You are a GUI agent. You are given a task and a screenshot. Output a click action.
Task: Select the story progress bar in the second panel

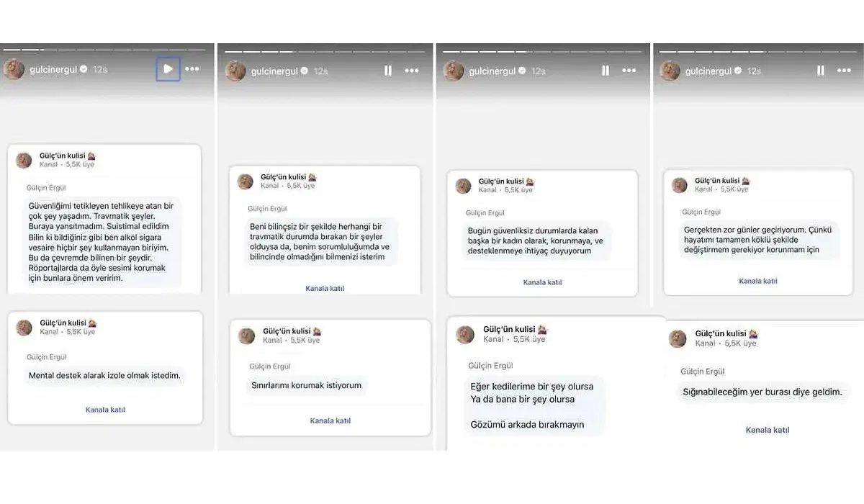[x=323, y=51]
